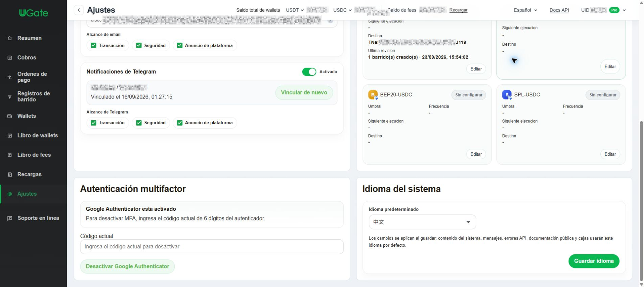Edit the SPL-USDC sweep settings
Viewport: 644px width, 287px height.
pos(610,154)
